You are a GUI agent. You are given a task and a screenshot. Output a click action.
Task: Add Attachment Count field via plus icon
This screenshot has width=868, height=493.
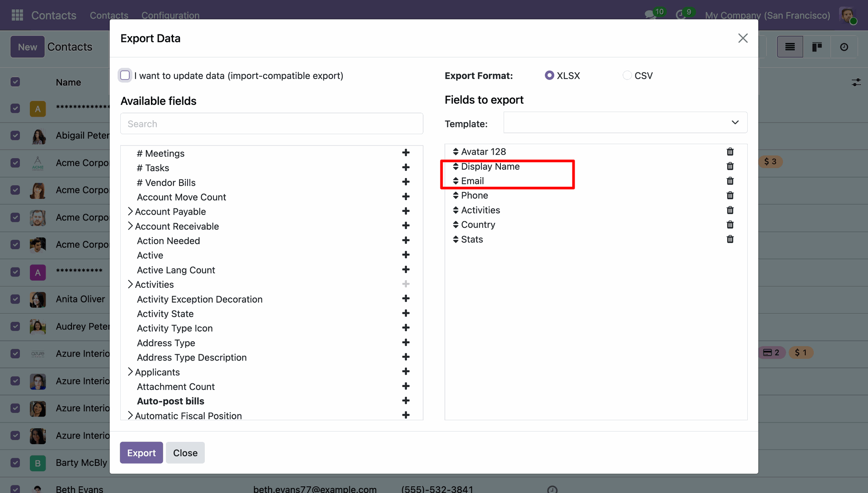point(406,386)
